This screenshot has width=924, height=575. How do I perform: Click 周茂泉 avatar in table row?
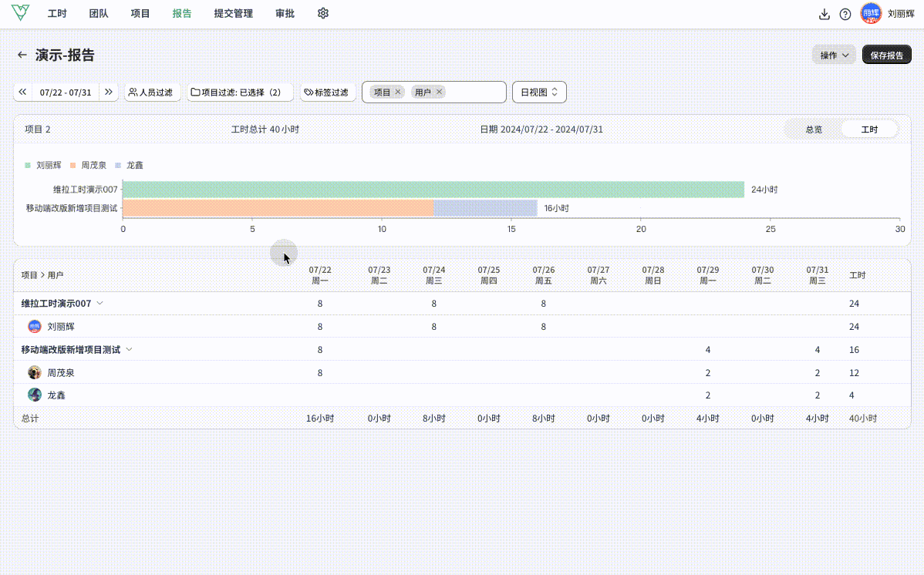pyautogui.click(x=35, y=372)
